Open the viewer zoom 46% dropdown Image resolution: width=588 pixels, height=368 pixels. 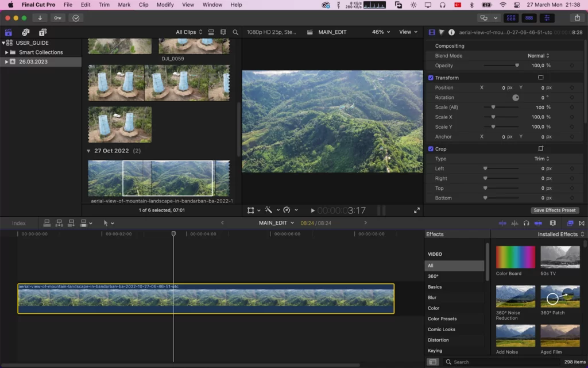click(381, 32)
